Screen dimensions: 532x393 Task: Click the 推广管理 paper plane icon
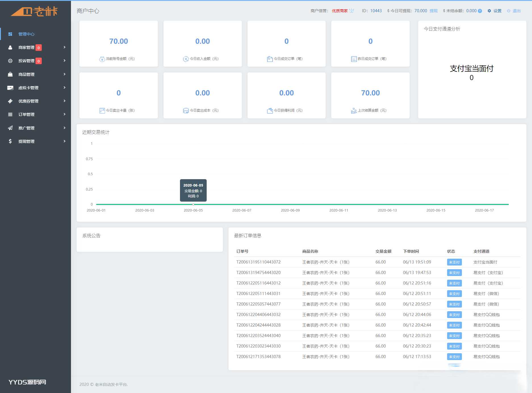click(x=10, y=128)
